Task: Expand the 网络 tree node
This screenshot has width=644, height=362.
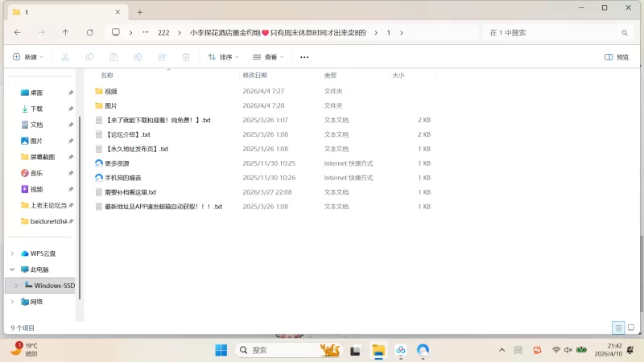Action: click(12, 302)
